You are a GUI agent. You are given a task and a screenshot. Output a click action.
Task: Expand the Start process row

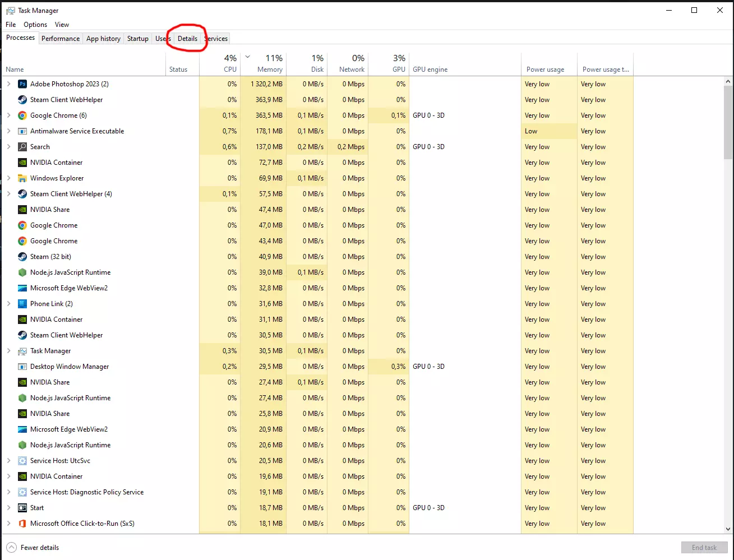8,508
